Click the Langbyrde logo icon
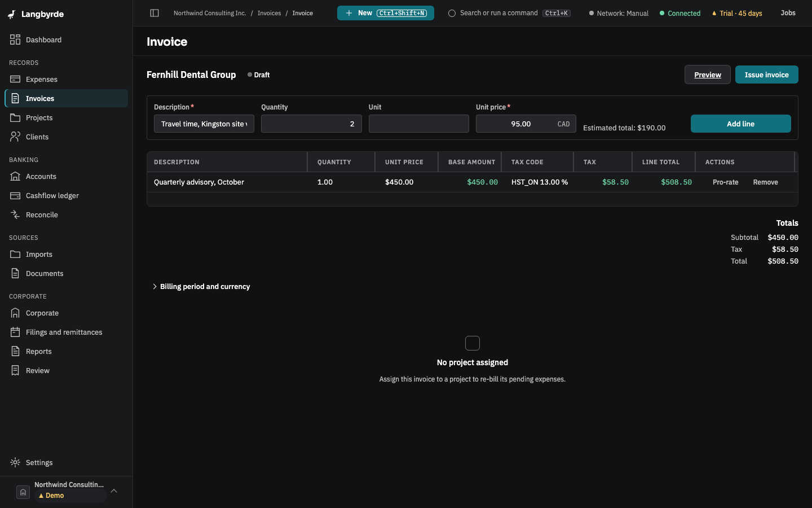Viewport: 812px width, 508px height. 12,14
